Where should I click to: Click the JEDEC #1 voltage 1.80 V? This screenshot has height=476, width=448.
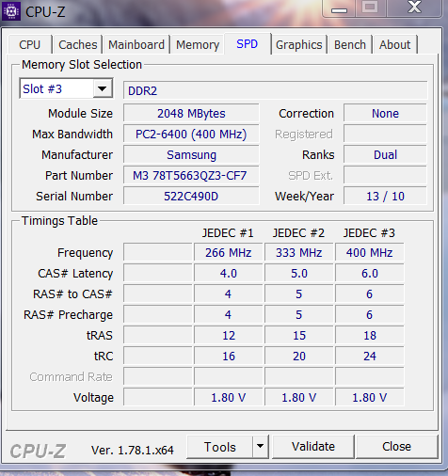(229, 397)
